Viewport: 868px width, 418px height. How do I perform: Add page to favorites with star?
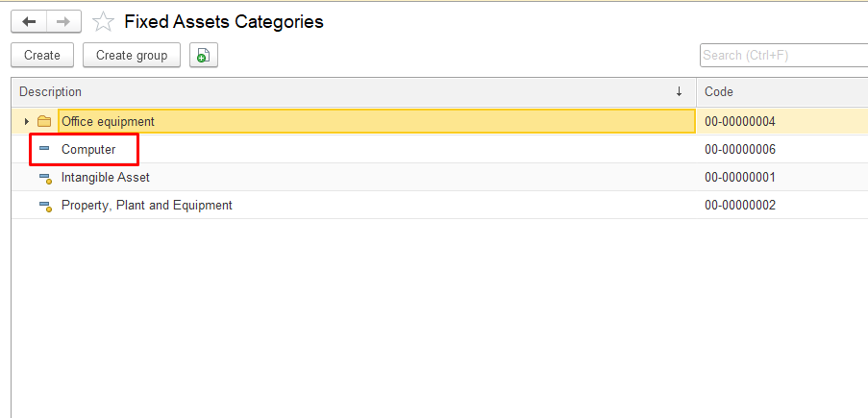[x=103, y=22]
